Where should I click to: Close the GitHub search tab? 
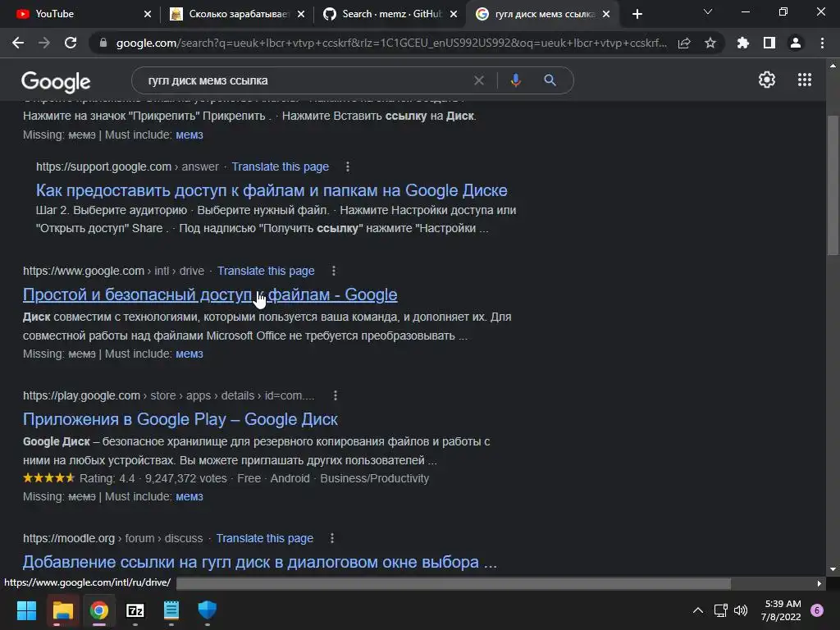click(x=454, y=14)
